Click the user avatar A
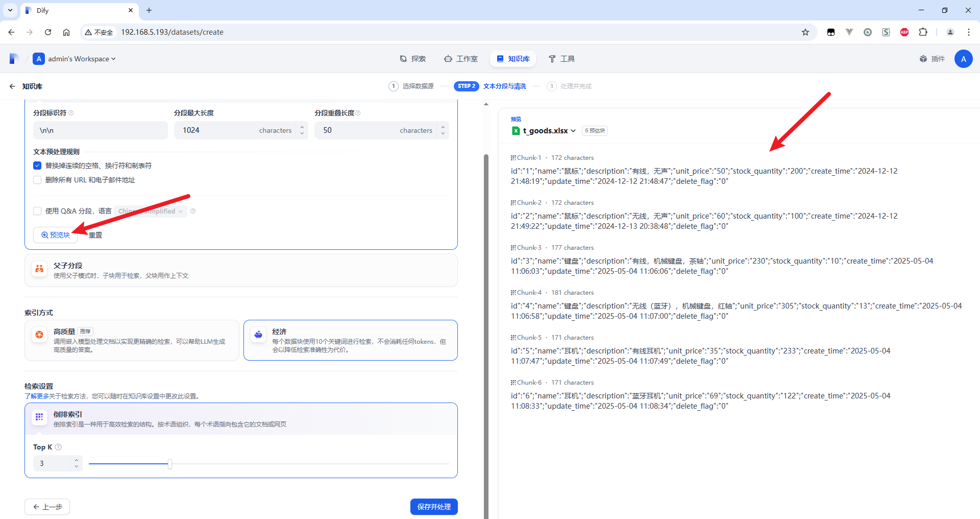The width and height of the screenshot is (980, 519). pyautogui.click(x=963, y=59)
